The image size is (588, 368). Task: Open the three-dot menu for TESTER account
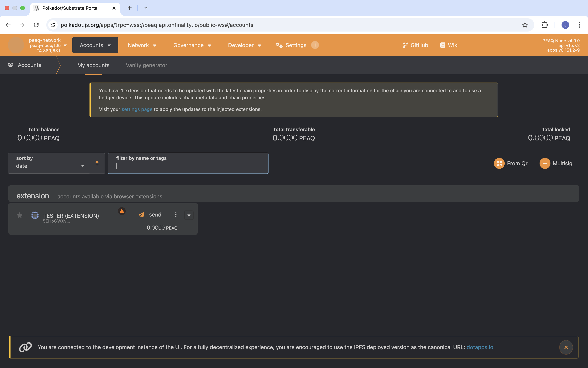[x=176, y=215]
